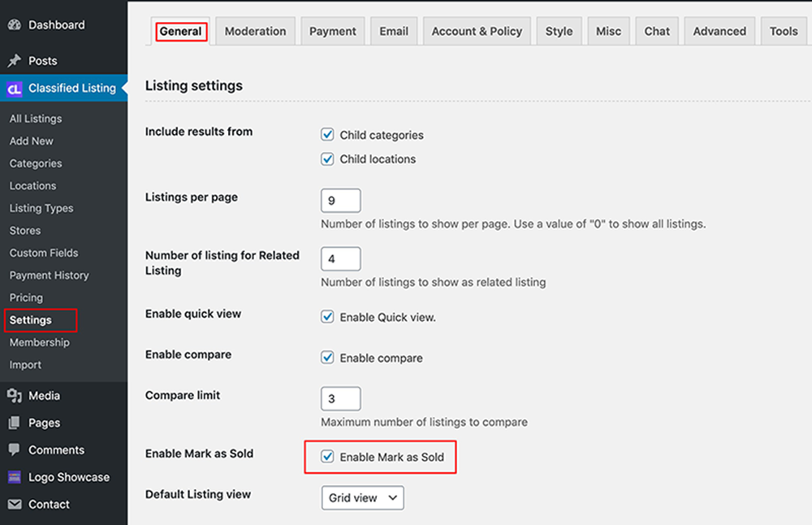Image resolution: width=812 pixels, height=525 pixels.
Task: Open the Posts menu item
Action: 42,61
